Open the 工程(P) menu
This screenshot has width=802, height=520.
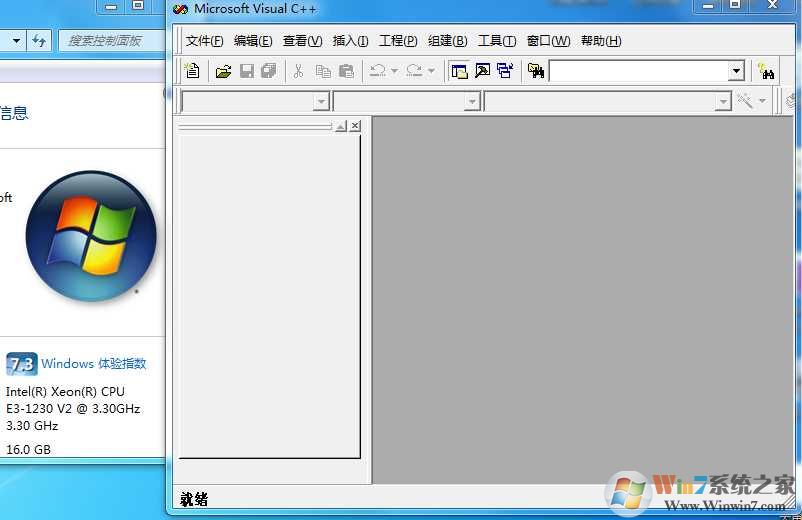pos(398,41)
